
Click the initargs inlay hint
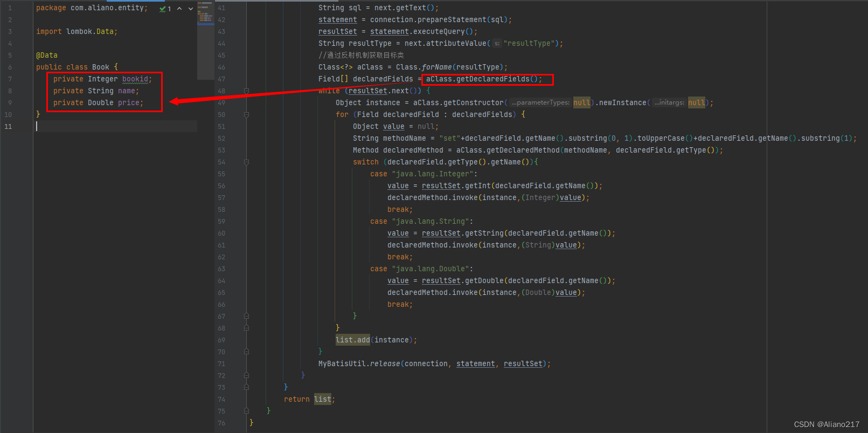click(x=670, y=102)
